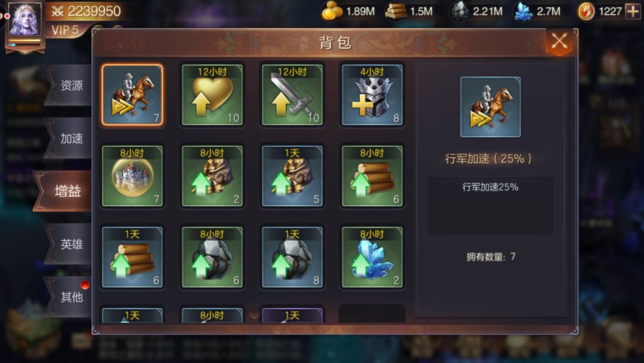Select the 1-day stone production boost

coord(292,257)
